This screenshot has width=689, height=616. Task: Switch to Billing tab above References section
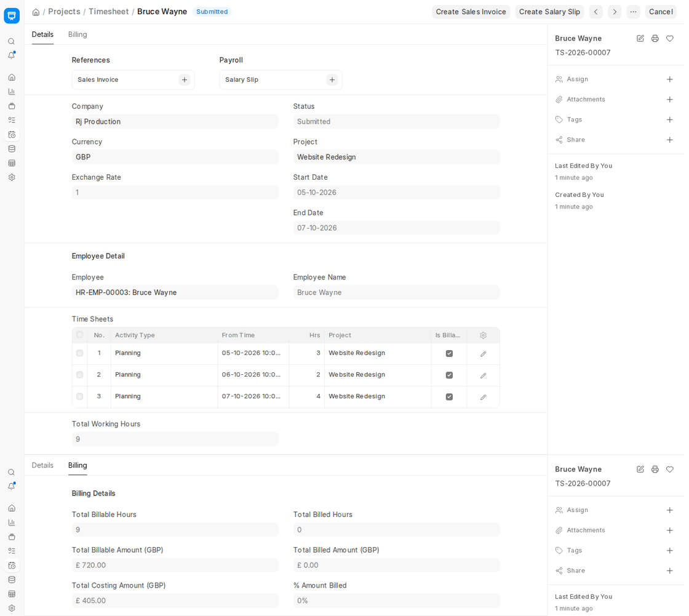78,34
